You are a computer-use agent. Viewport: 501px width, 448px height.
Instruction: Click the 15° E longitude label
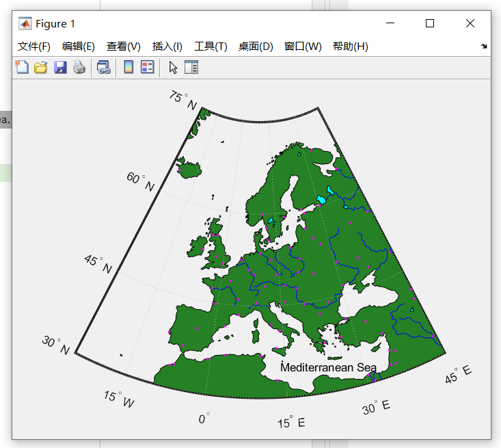tap(291, 422)
